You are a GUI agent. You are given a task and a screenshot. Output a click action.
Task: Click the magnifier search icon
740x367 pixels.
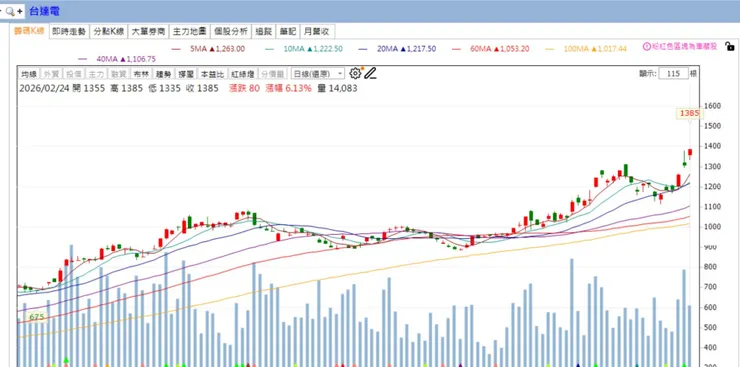[10, 11]
